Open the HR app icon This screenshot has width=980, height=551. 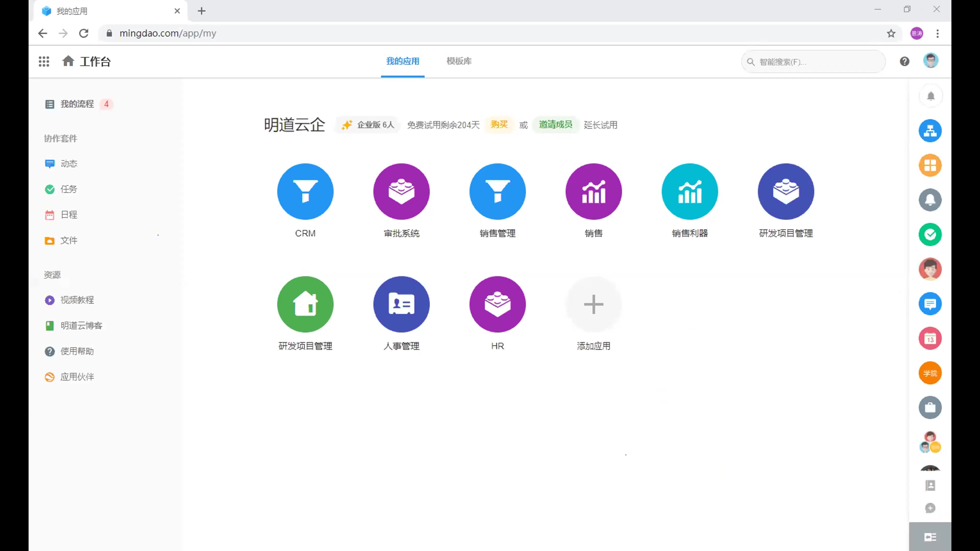point(498,304)
